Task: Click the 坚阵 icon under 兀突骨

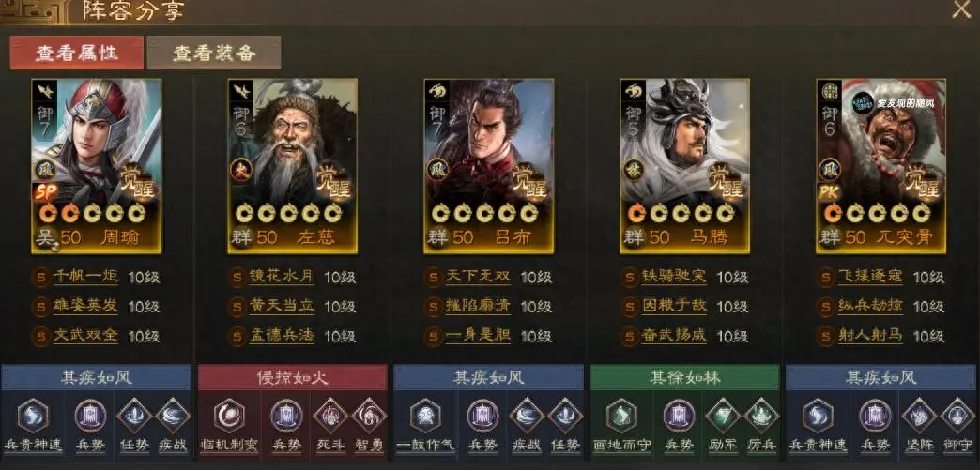Action: coord(919,417)
